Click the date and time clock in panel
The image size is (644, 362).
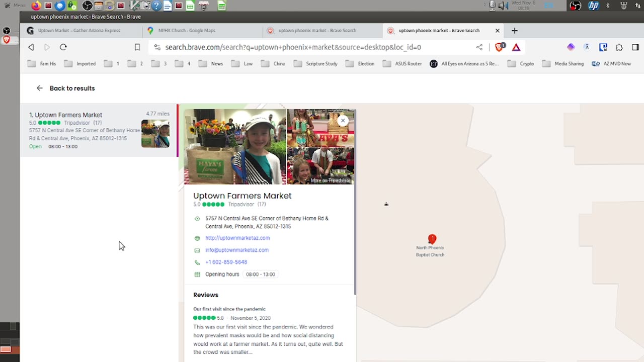tap(524, 6)
